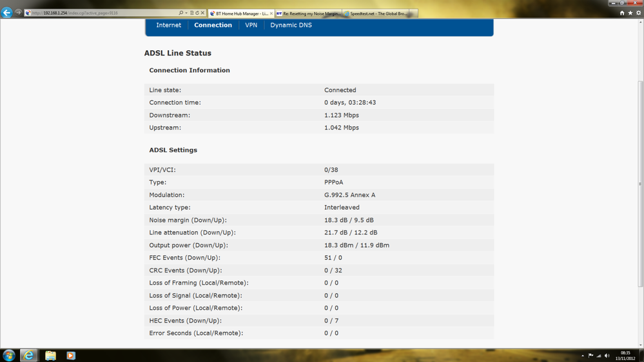This screenshot has height=362, width=644.
Task: Click the 'G.992.5 Annex A' modulation value
Action: (x=349, y=195)
